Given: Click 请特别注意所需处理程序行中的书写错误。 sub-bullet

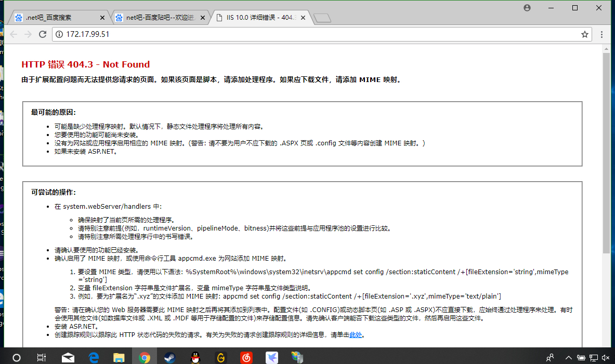Looking at the screenshot, I should pyautogui.click(x=136, y=237).
